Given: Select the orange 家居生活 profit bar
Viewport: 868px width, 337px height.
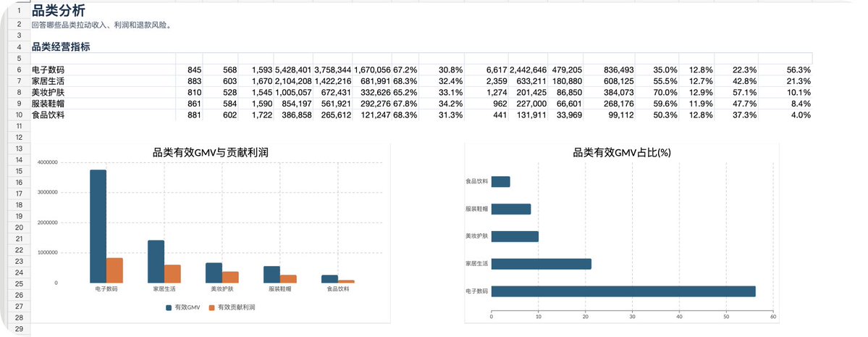Looking at the screenshot, I should (173, 274).
